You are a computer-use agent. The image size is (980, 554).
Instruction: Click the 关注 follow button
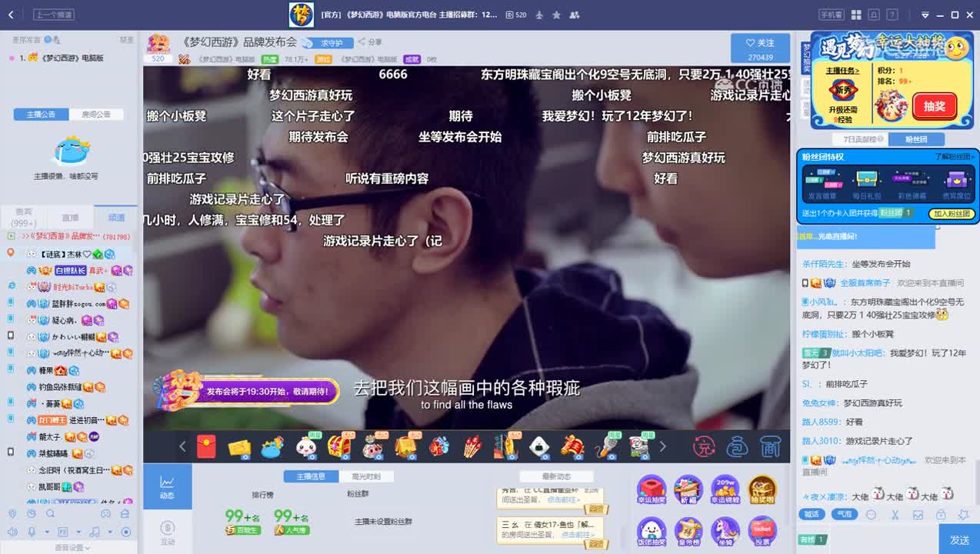760,48
